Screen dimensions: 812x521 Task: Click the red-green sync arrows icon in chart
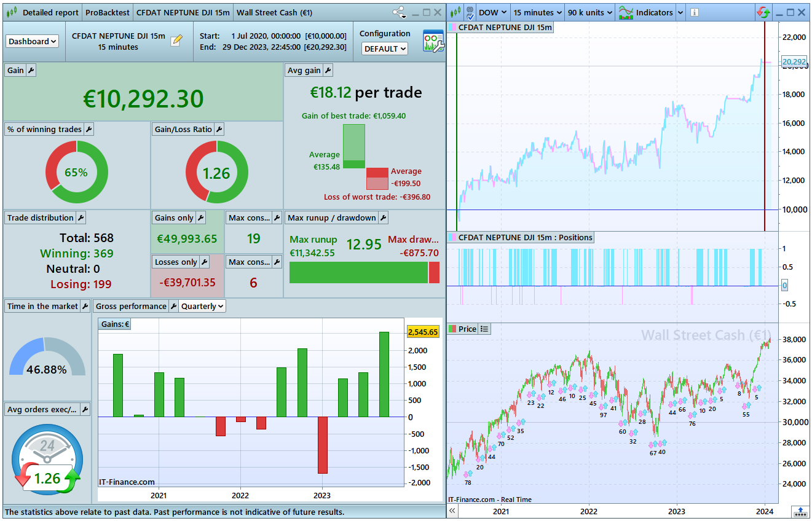tap(763, 12)
